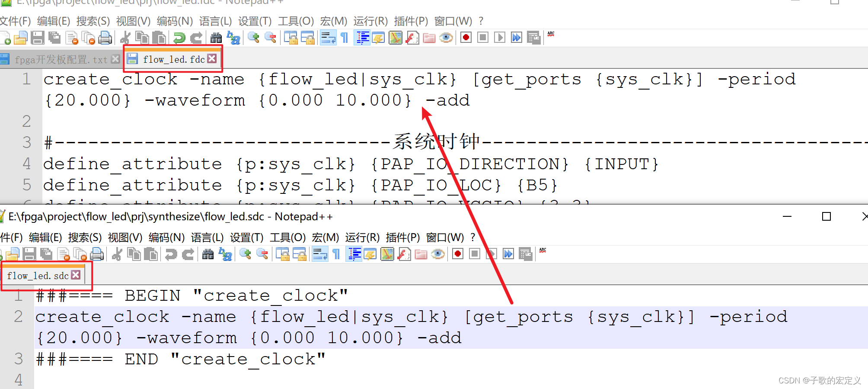Toggle show all characters in flow_led.fdc window
868x389 pixels.
[x=345, y=38]
